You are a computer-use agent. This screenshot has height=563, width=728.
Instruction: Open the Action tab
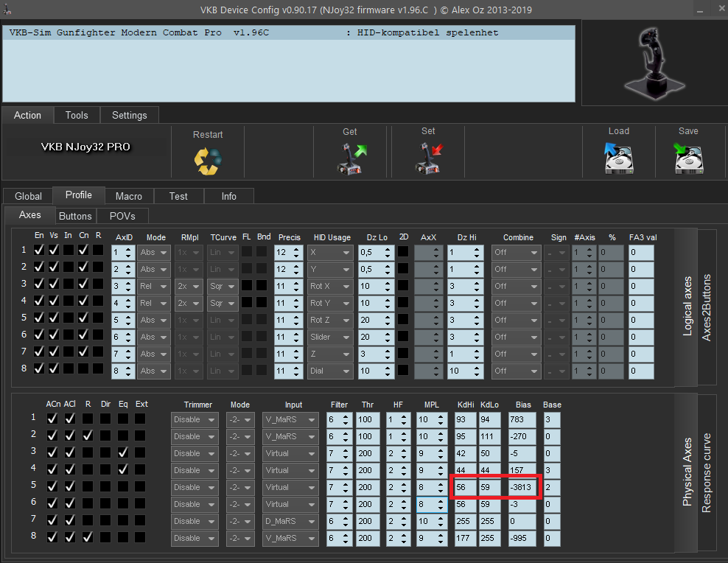27,115
